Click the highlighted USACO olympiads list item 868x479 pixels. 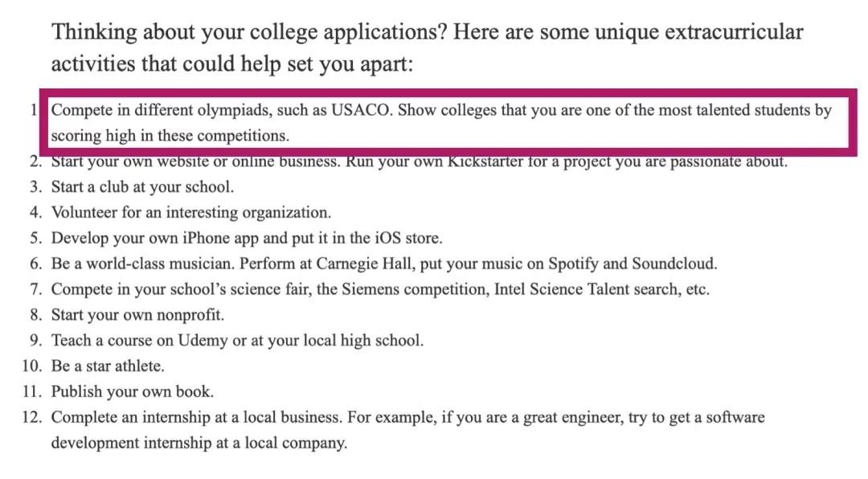tap(441, 122)
